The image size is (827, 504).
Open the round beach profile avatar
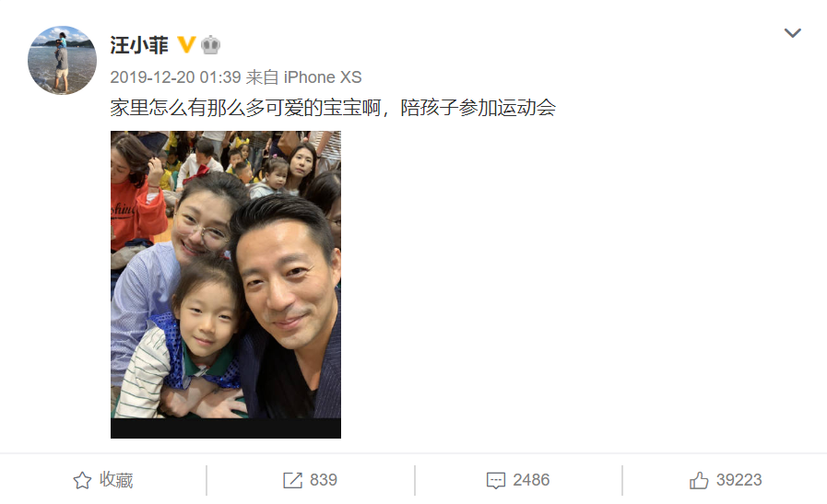[63, 60]
